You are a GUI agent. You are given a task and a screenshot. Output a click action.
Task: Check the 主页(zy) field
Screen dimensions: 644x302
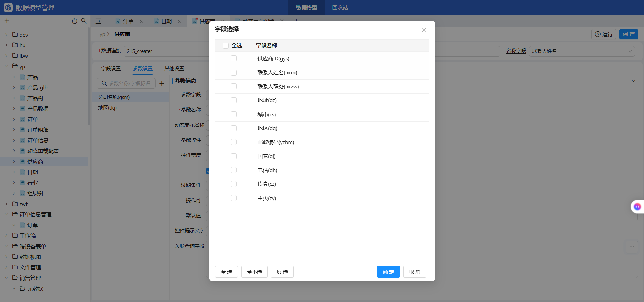coord(234,198)
